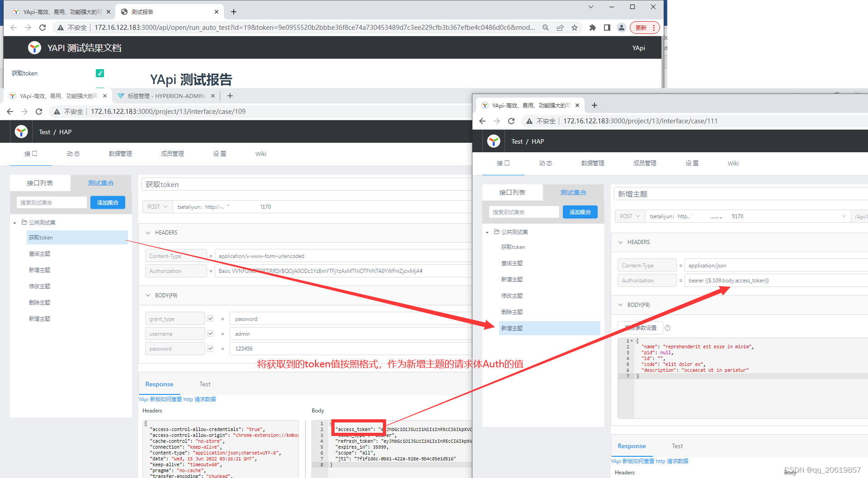Reload the right case/111 browser window
868x478 pixels.
point(511,121)
